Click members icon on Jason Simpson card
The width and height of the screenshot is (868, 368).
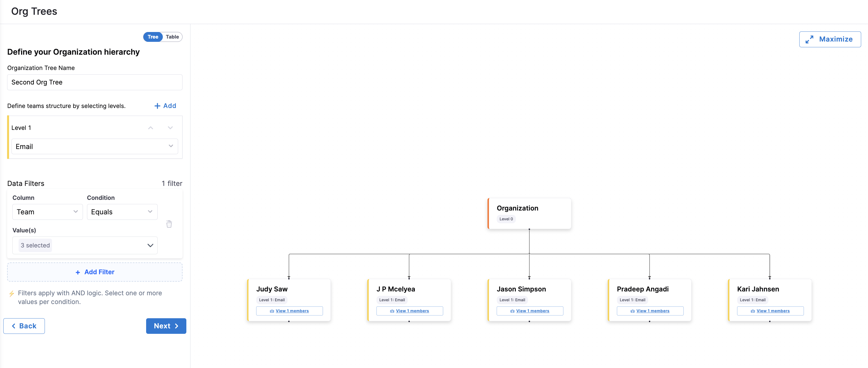click(x=512, y=311)
